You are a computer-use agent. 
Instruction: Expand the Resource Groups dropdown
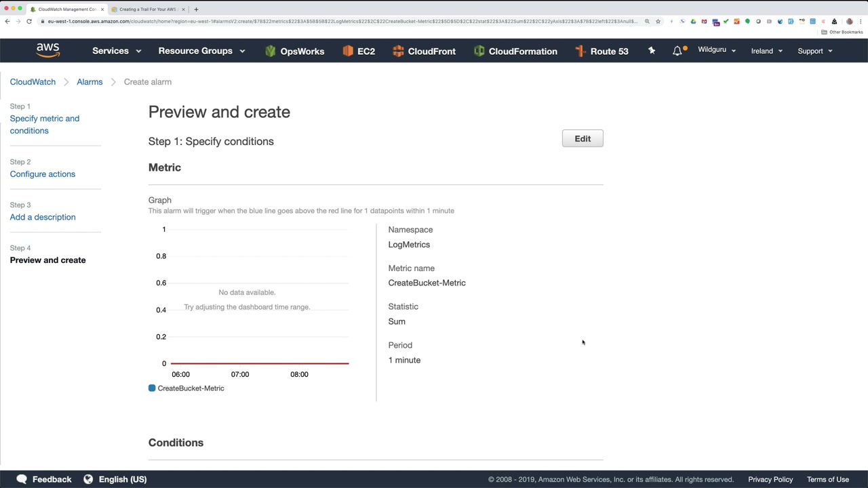(x=201, y=51)
